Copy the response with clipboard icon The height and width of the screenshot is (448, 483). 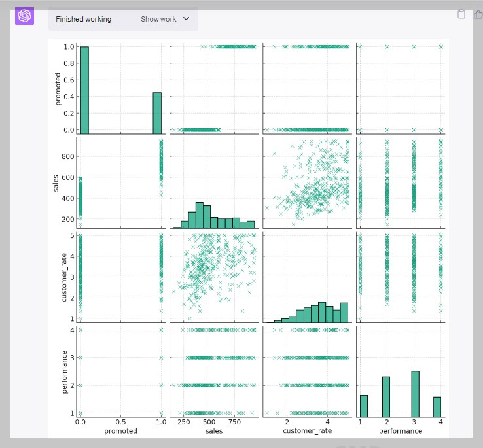(461, 14)
